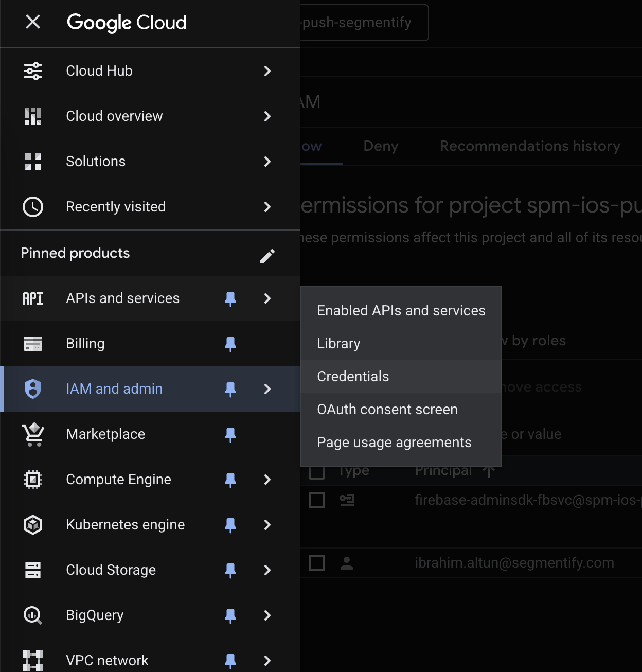
Task: Click the Kubernetes engine hexagon icon
Action: click(33, 525)
